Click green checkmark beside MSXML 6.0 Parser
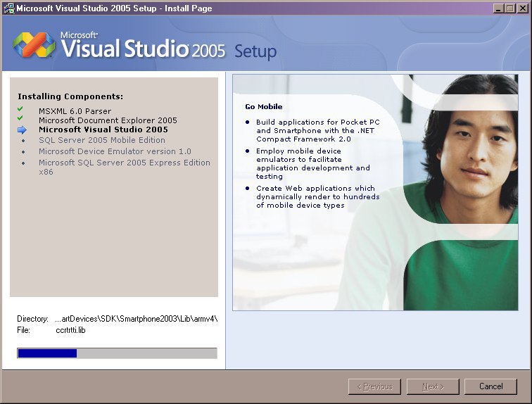Image resolution: width=532 pixels, height=404 pixels. tap(20, 109)
